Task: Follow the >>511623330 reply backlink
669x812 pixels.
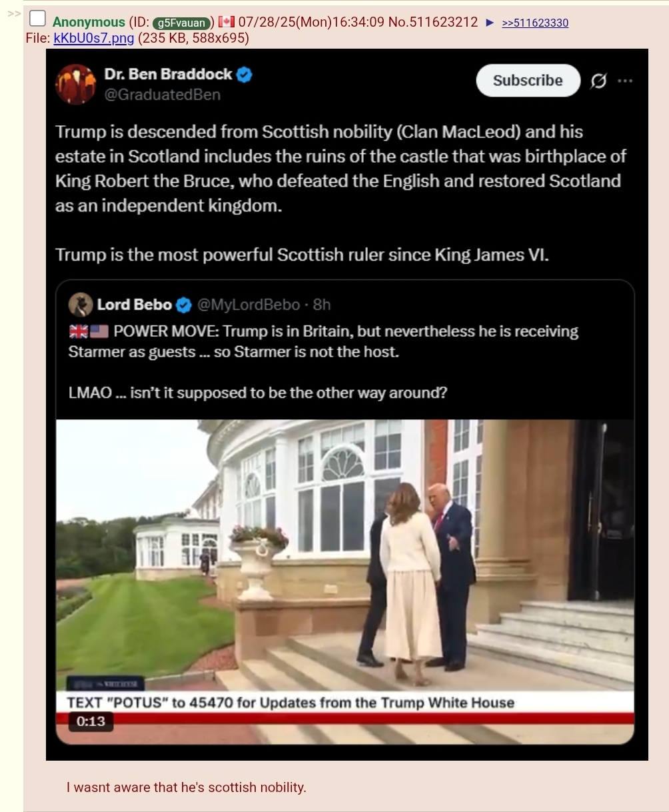Action: point(535,23)
